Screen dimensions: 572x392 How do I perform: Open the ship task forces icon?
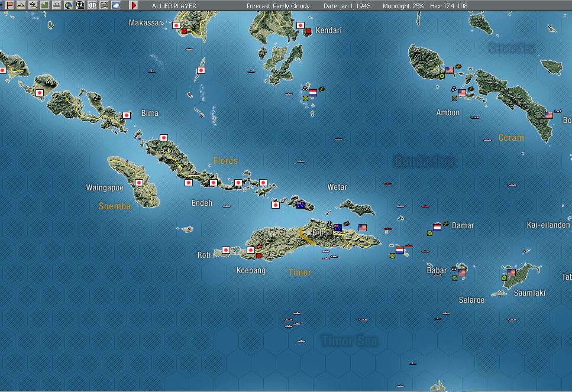(57, 5)
